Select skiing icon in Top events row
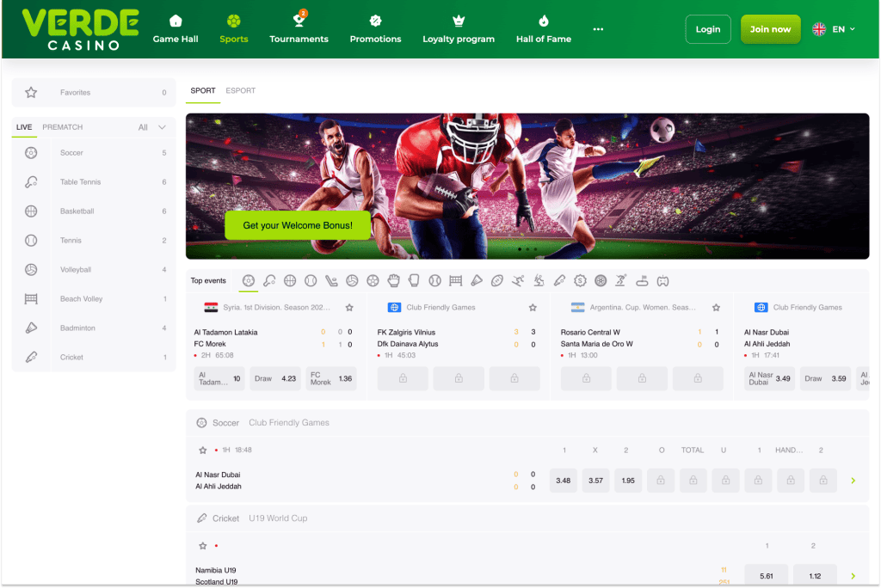 tap(518, 281)
